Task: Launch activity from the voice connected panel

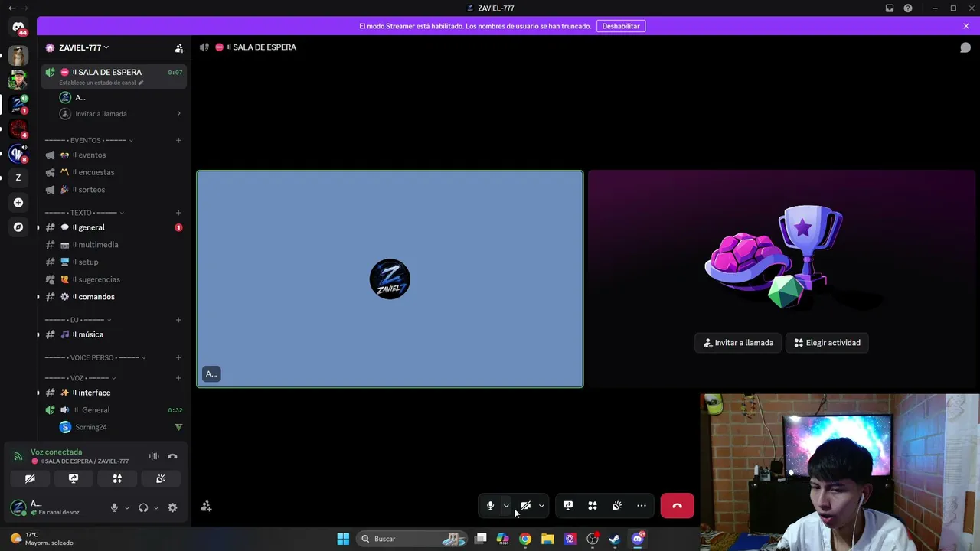Action: (x=117, y=478)
